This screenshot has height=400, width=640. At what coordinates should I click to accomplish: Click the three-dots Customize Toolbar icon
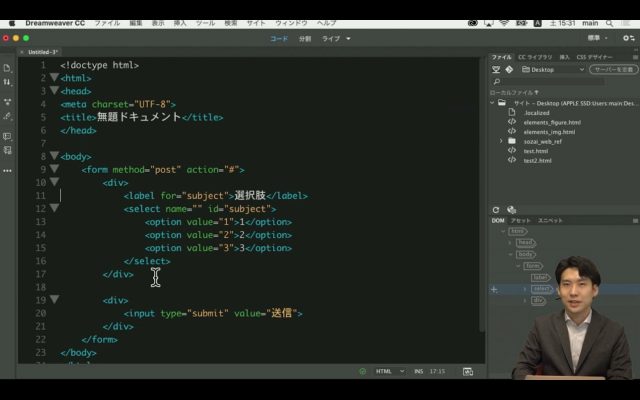pos(7,171)
